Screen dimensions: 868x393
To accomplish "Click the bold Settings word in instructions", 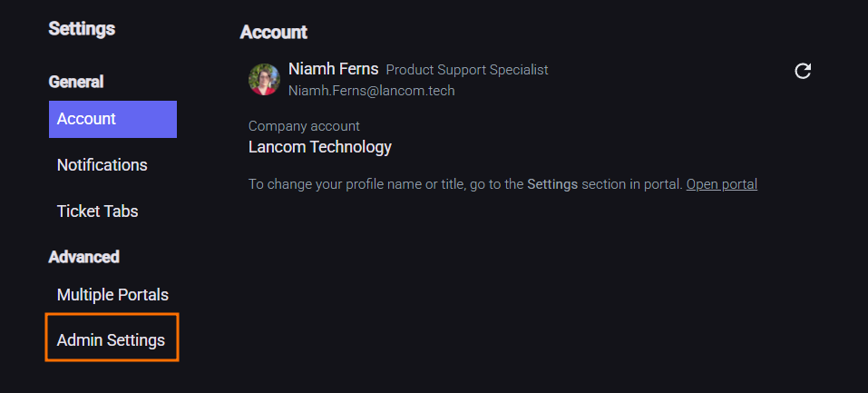I will tap(551, 184).
